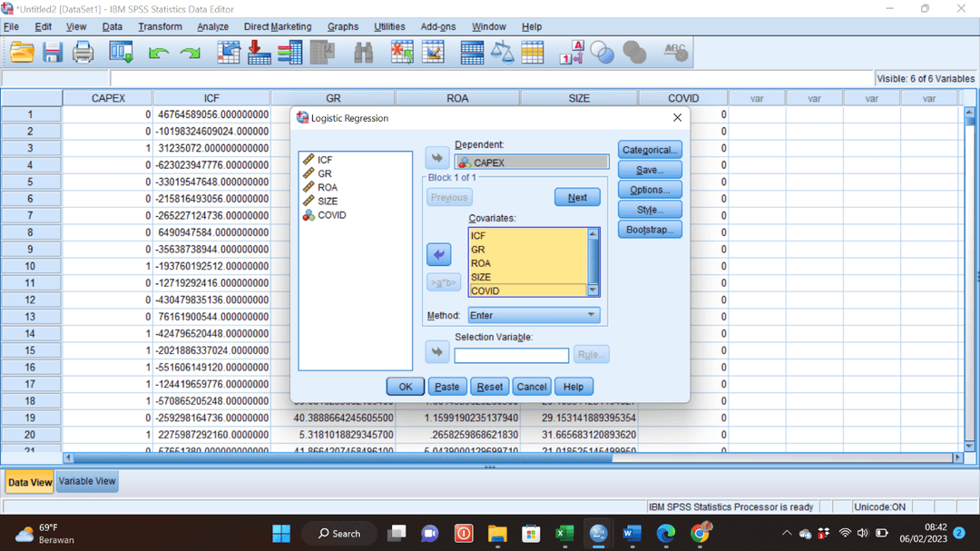Open the Transform menu
This screenshot has width=980, height=551.
coord(160,27)
